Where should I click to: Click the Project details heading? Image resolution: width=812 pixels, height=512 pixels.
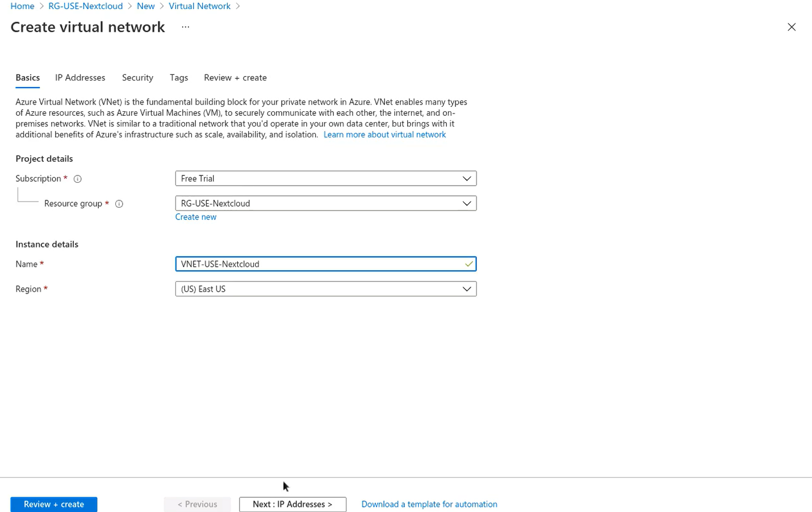click(44, 158)
